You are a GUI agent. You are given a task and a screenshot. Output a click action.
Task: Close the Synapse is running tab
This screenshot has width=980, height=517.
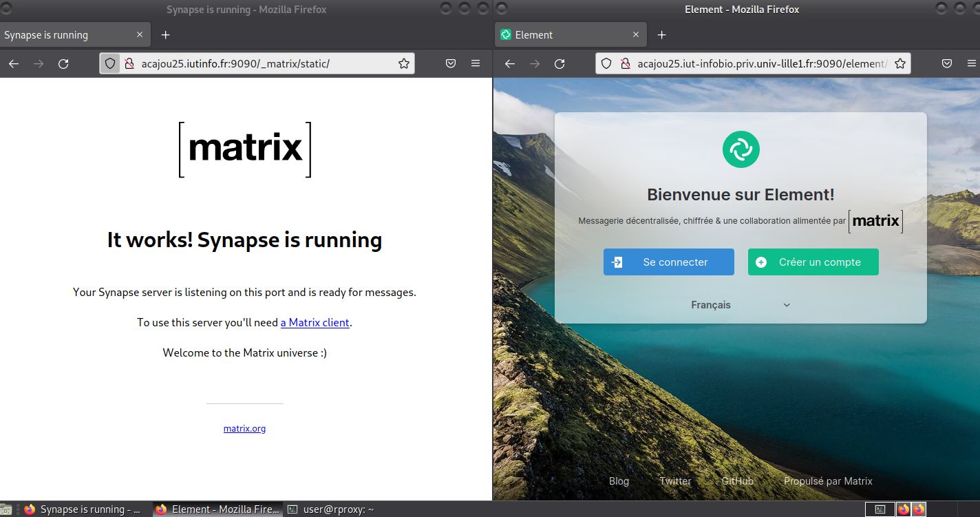(x=140, y=34)
